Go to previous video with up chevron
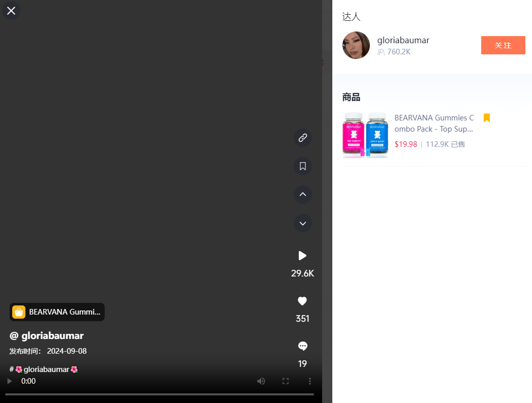This screenshot has height=403, width=532. (x=303, y=195)
